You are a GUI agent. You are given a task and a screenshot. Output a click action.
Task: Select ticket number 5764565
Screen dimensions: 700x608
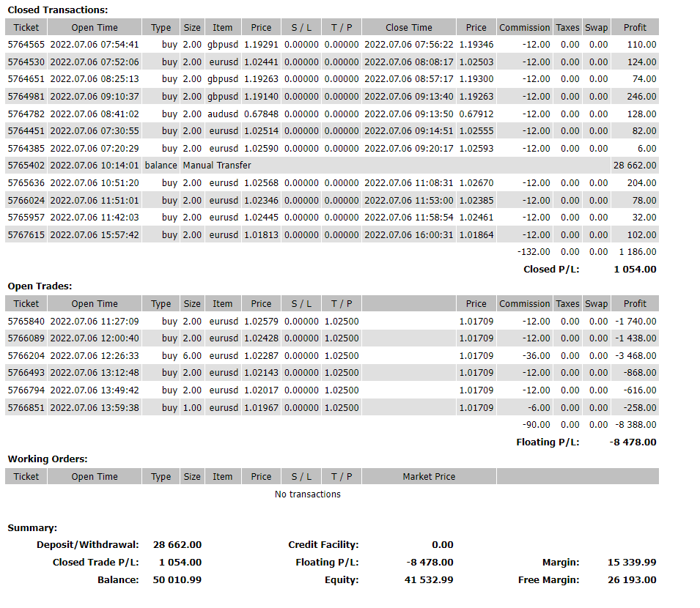26,45
